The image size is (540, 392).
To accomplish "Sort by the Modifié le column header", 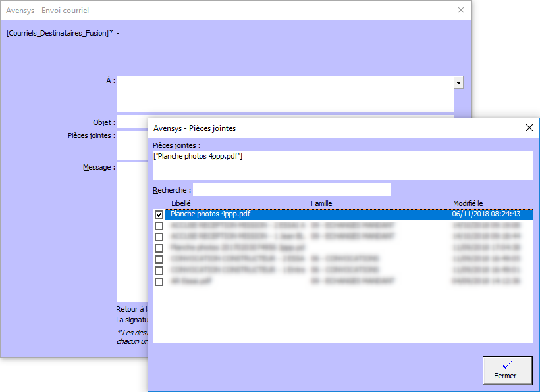I will click(468, 204).
